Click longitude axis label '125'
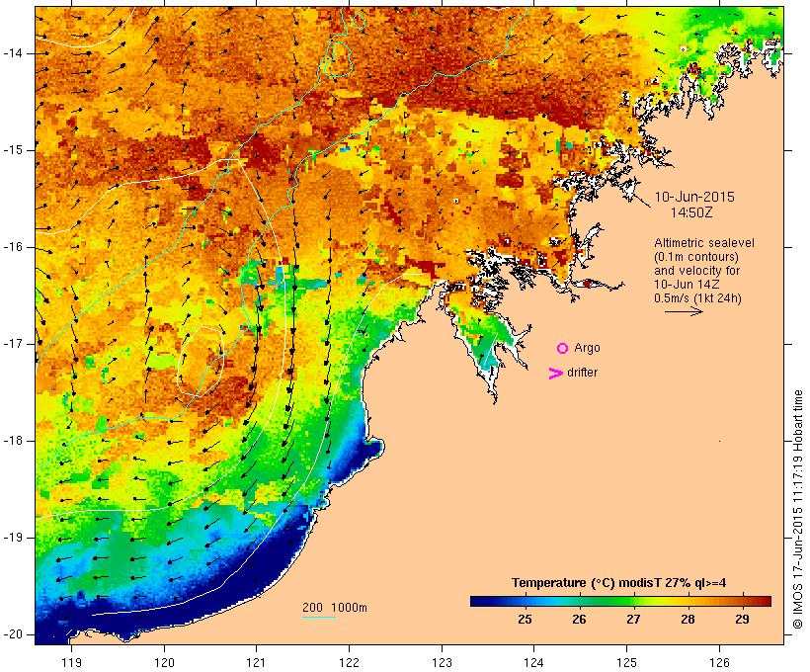 click(x=627, y=663)
